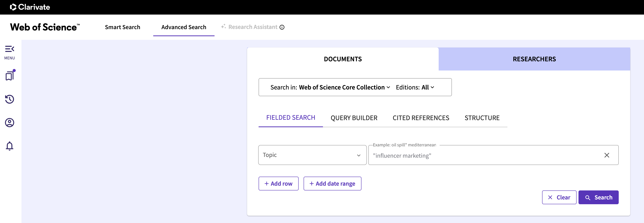Click the Clarivate logo
The width and height of the screenshot is (644, 223).
[x=30, y=7]
